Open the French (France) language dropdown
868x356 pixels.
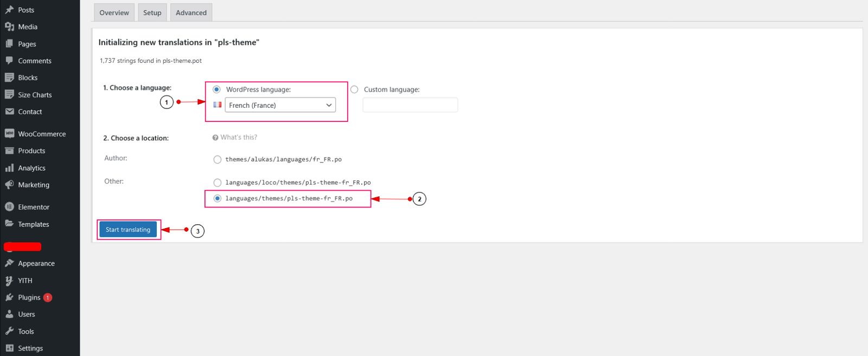280,105
